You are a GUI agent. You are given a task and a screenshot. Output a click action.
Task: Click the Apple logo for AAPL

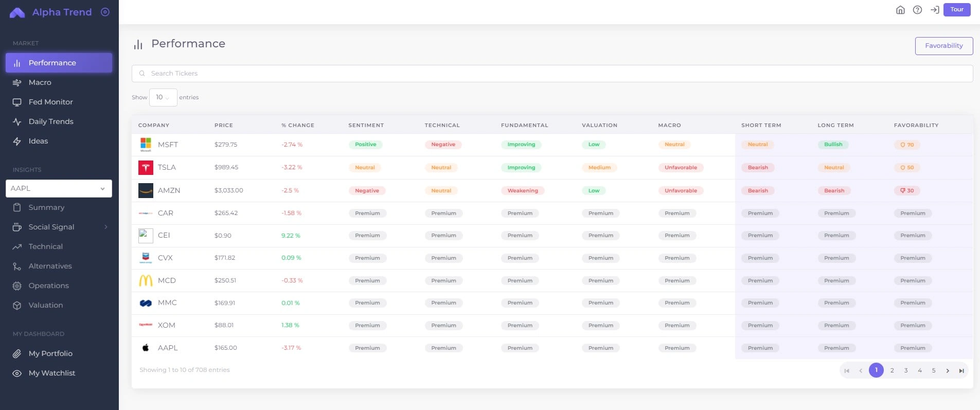point(146,348)
